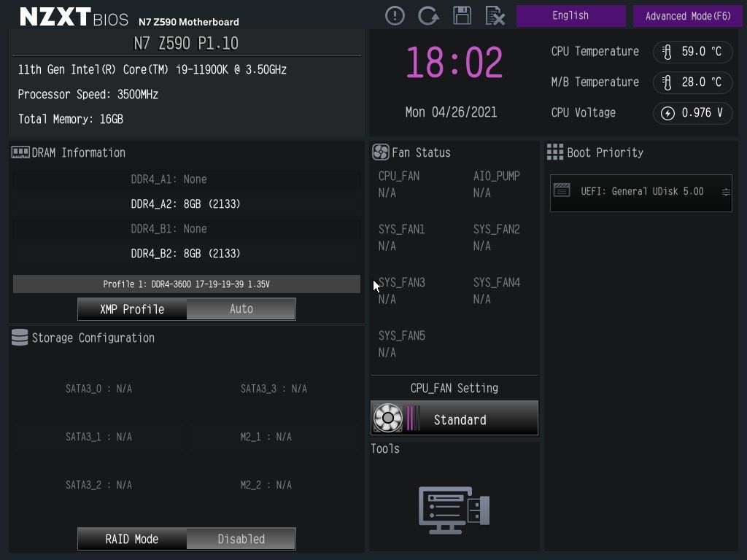Click M2_2 : N/A entry

coord(266,485)
